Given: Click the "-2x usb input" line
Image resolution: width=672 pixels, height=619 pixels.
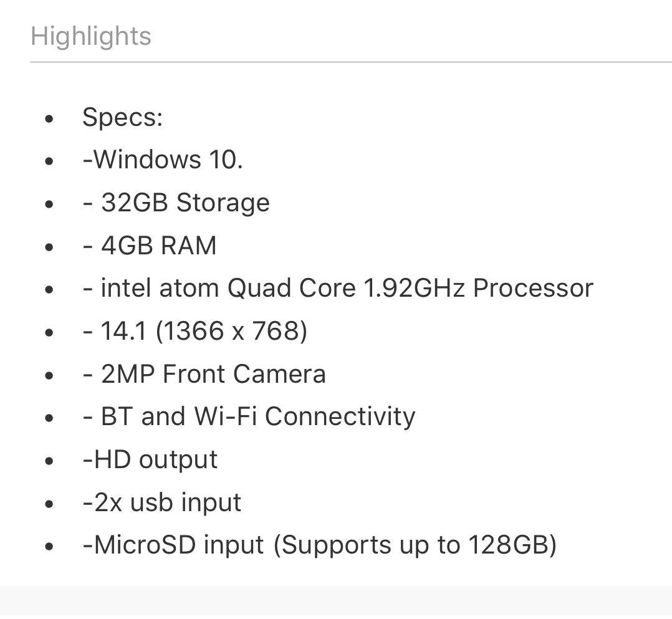Looking at the screenshot, I should (161, 502).
